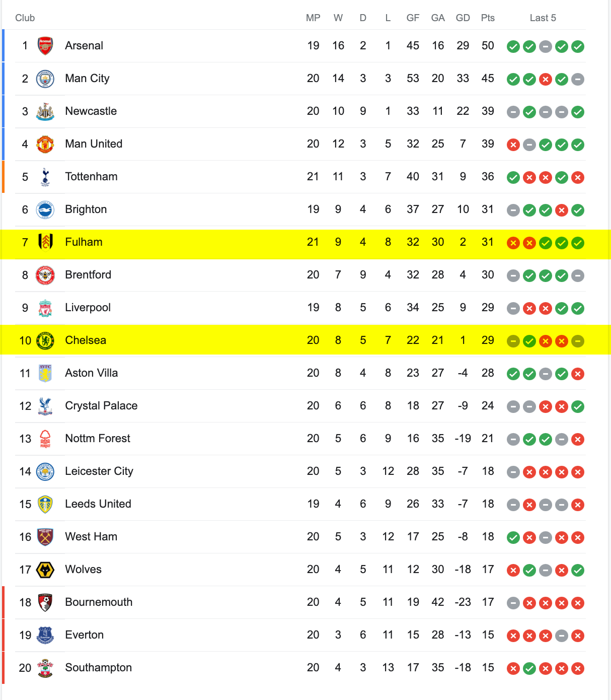Open the Newcastle crest icon
Image resolution: width=611 pixels, height=700 pixels.
(45, 111)
